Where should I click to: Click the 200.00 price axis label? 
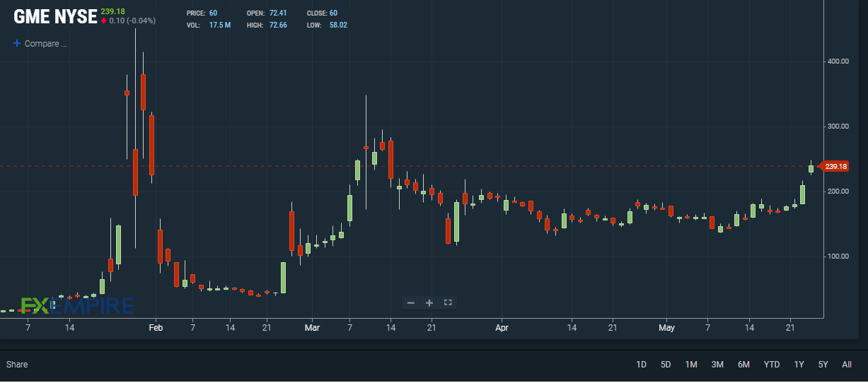click(x=838, y=191)
